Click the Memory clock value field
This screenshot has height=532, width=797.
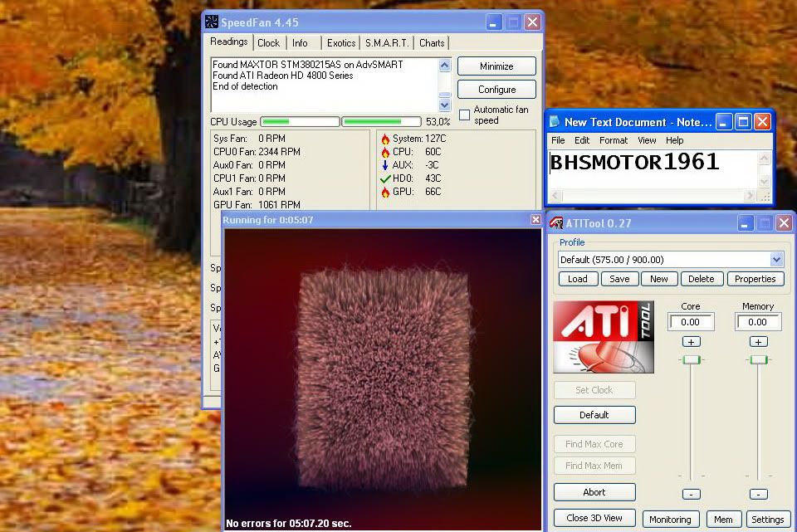pos(757,322)
